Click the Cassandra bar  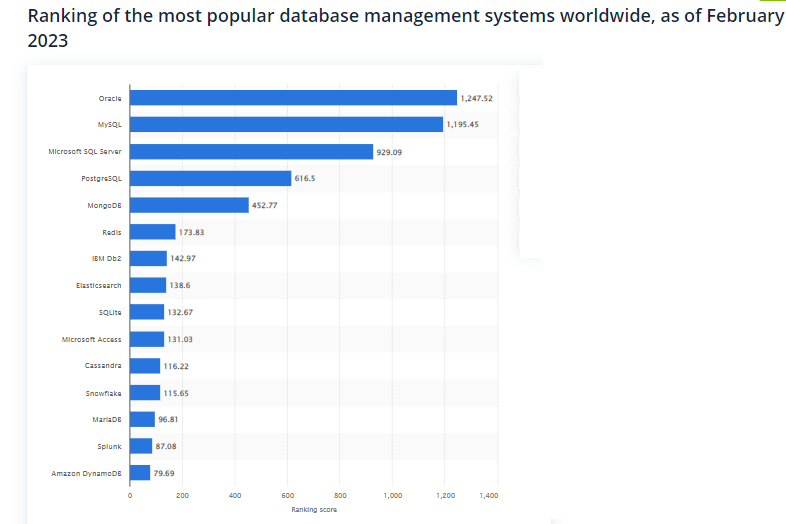point(145,366)
